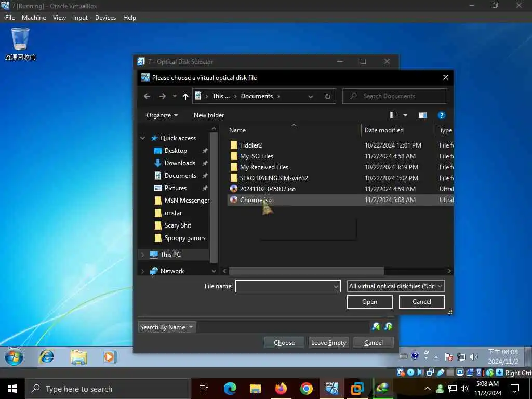Click the Open button
The image size is (532, 399).
[x=369, y=302]
